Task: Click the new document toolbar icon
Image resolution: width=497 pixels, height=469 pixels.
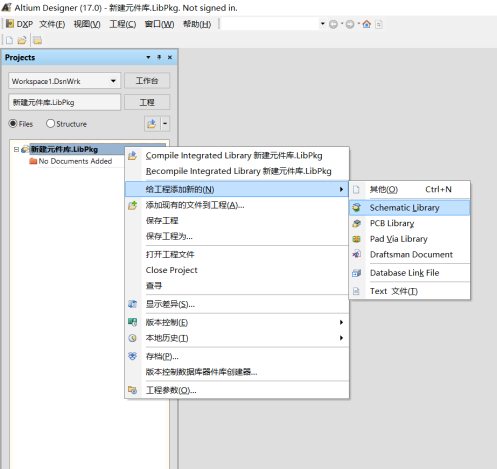Action: coord(9,40)
